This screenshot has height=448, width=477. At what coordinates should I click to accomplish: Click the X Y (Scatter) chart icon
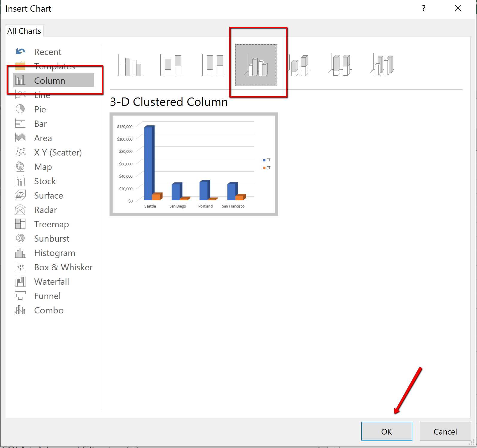[x=20, y=152]
